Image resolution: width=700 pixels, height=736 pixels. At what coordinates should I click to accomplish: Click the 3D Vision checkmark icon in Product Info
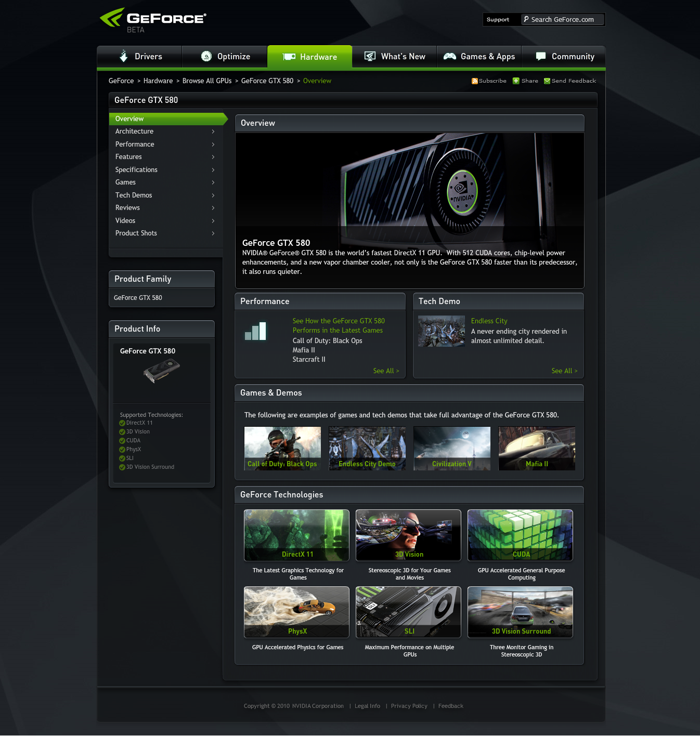122,432
